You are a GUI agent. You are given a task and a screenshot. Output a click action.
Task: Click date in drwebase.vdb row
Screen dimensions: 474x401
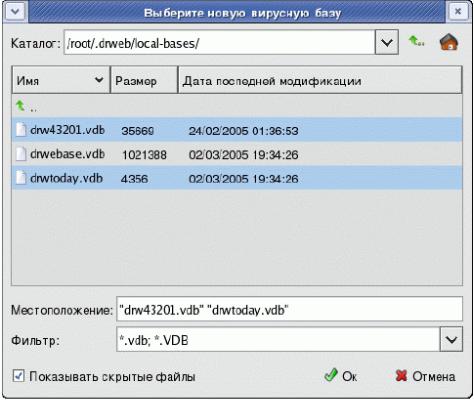(243, 155)
